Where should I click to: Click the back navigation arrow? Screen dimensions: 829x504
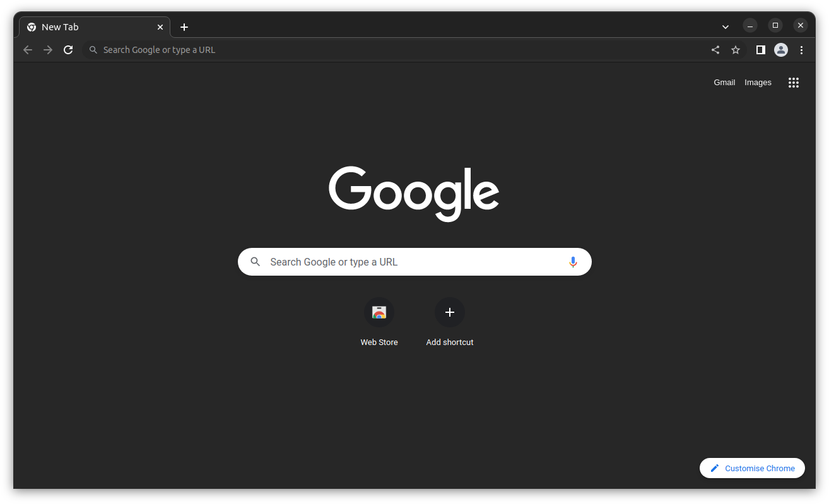pyautogui.click(x=28, y=50)
